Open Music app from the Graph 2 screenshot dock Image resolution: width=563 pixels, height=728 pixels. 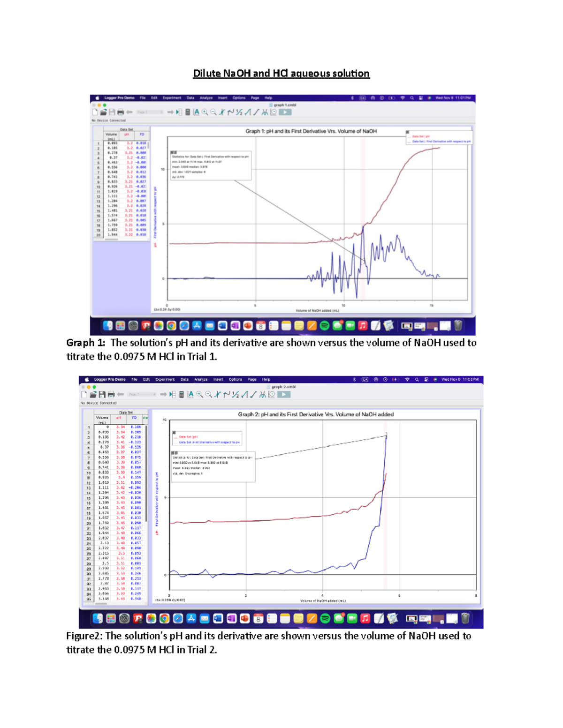(x=365, y=619)
